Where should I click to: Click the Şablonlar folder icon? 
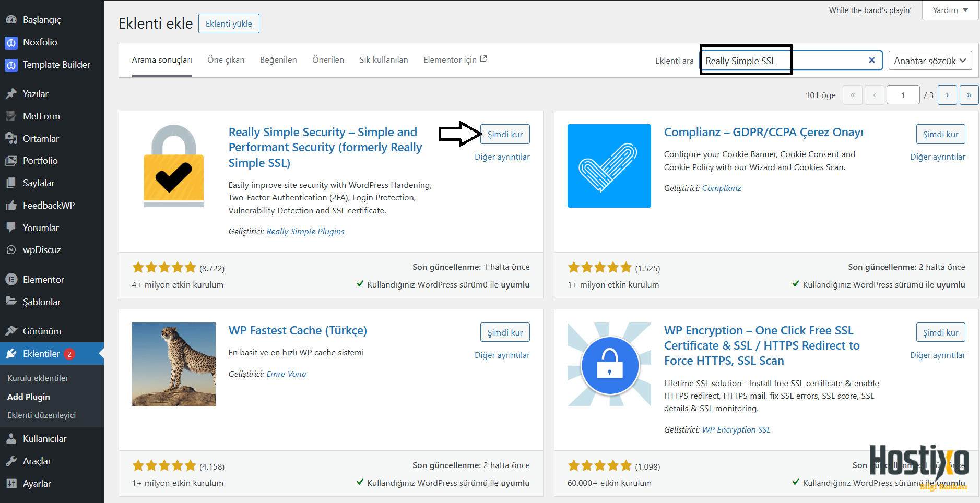(11, 302)
